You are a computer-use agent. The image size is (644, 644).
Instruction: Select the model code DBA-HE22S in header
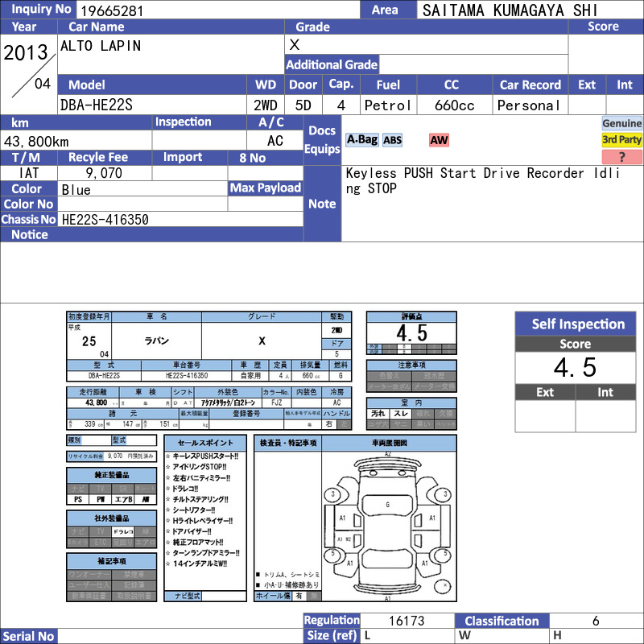pos(97,105)
